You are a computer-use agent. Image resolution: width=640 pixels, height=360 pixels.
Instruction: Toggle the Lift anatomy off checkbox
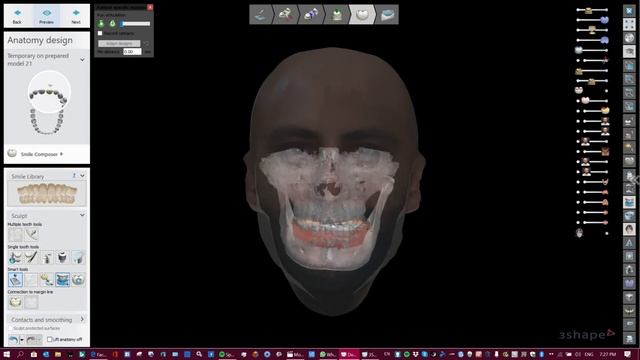point(50,339)
